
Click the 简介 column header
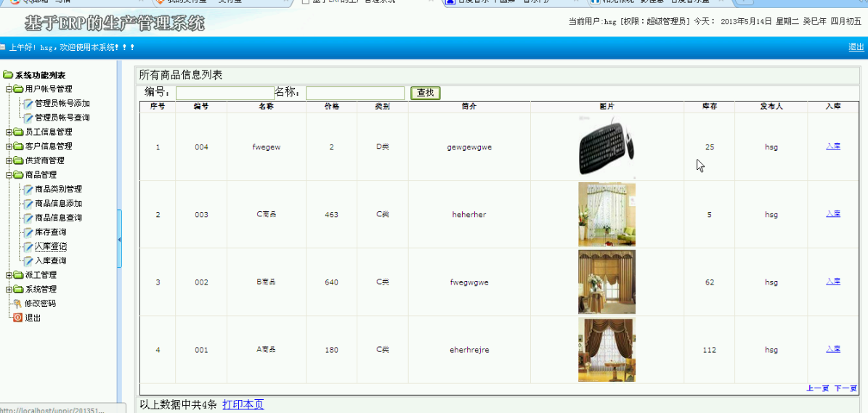469,107
